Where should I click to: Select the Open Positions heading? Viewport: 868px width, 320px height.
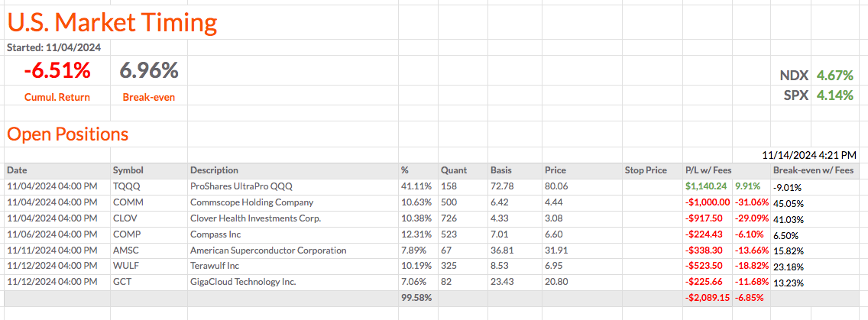pos(67,134)
